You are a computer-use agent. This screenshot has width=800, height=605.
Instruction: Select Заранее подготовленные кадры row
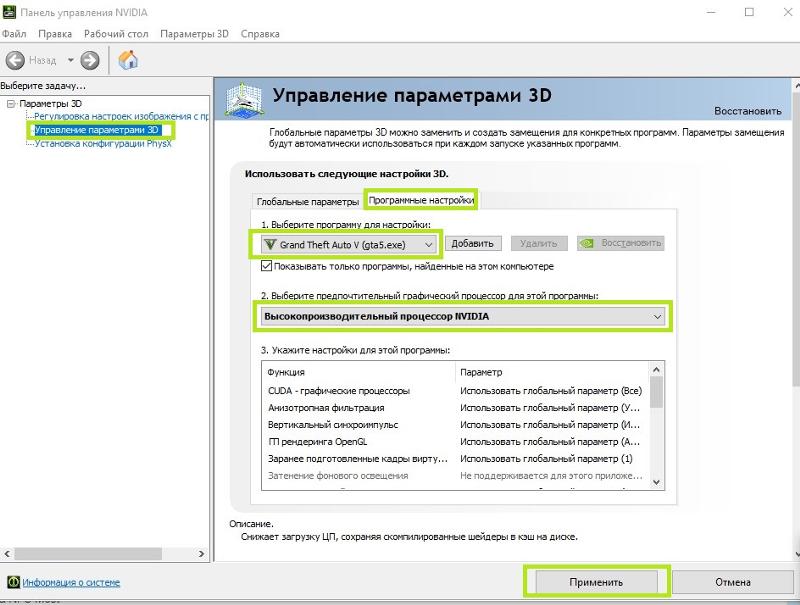455,459
